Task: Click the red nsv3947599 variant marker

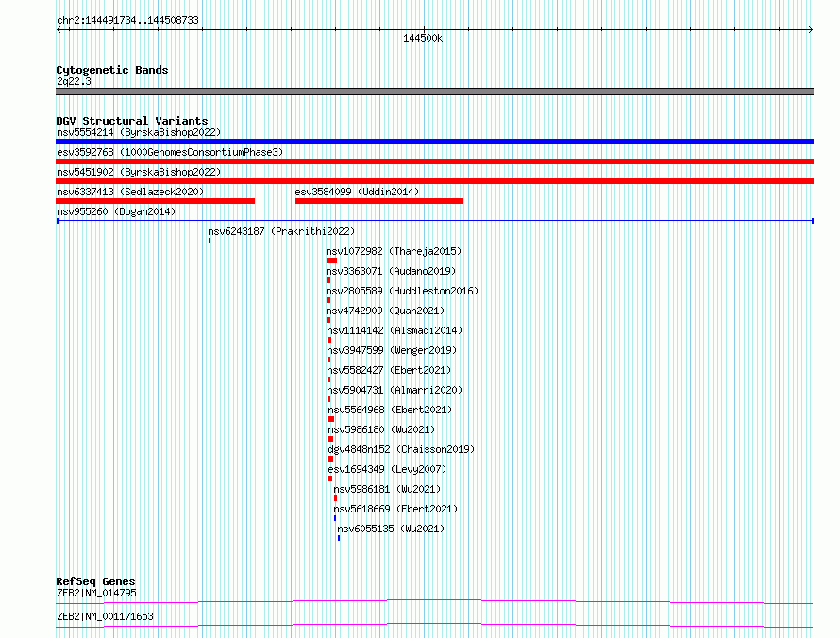Action: pos(329,360)
